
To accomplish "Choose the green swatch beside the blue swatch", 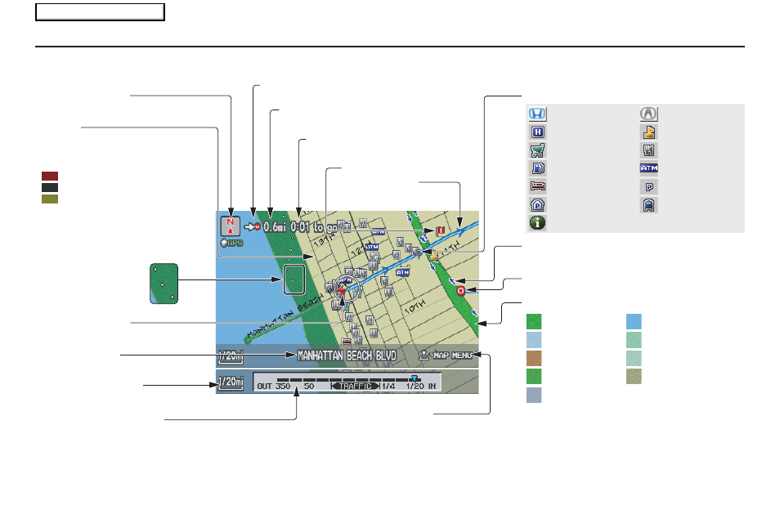I will (534, 322).
